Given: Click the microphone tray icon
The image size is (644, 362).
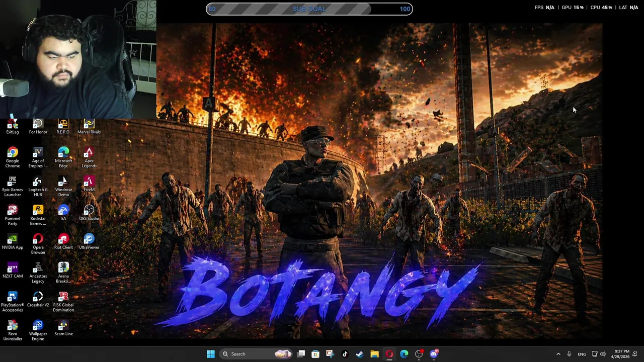Looking at the screenshot, I should coord(569,354).
